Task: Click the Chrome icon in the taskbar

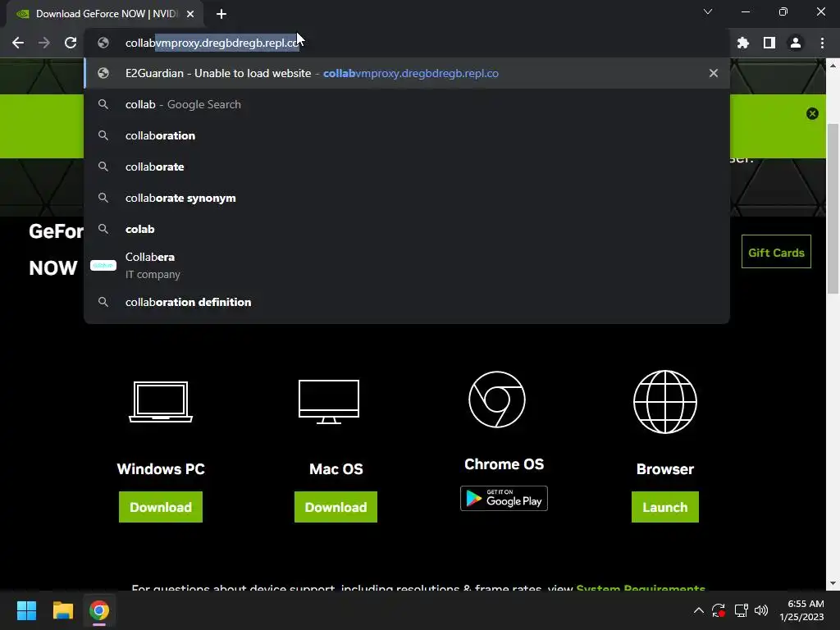Action: click(x=99, y=610)
